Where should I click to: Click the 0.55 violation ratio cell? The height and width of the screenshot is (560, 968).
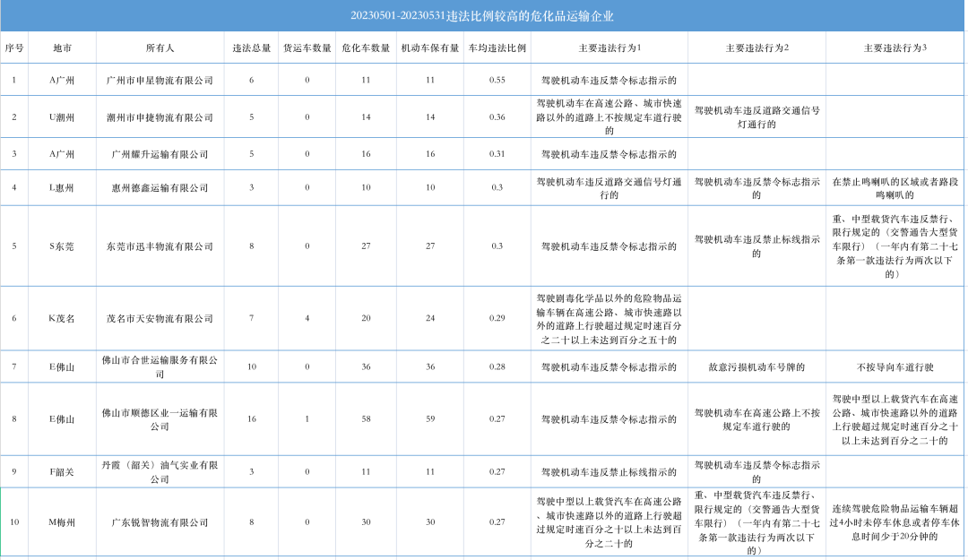(497, 81)
